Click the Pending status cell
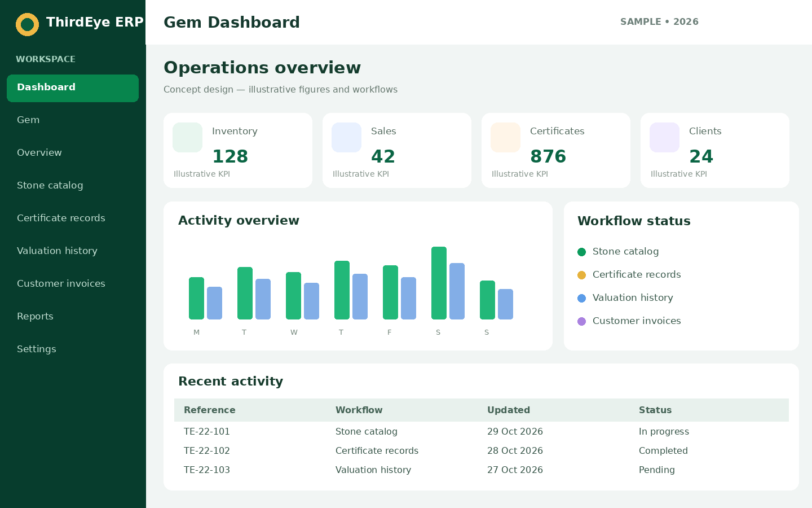812x508 pixels. click(657, 470)
